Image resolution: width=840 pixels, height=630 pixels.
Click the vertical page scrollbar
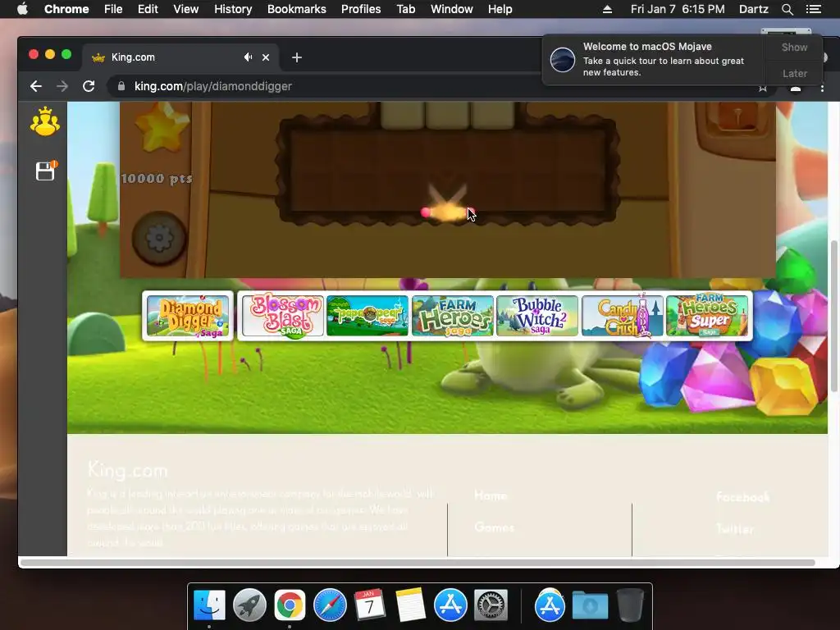pos(833,316)
